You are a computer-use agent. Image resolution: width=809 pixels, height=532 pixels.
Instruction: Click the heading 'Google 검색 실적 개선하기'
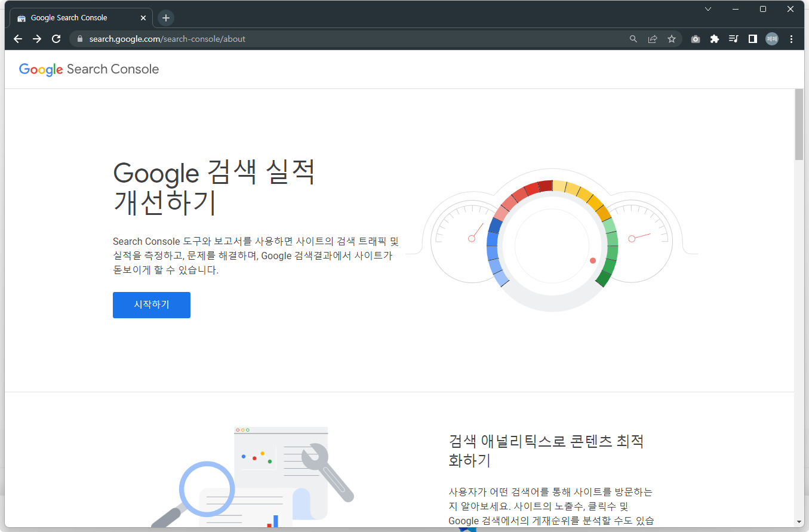tap(214, 187)
